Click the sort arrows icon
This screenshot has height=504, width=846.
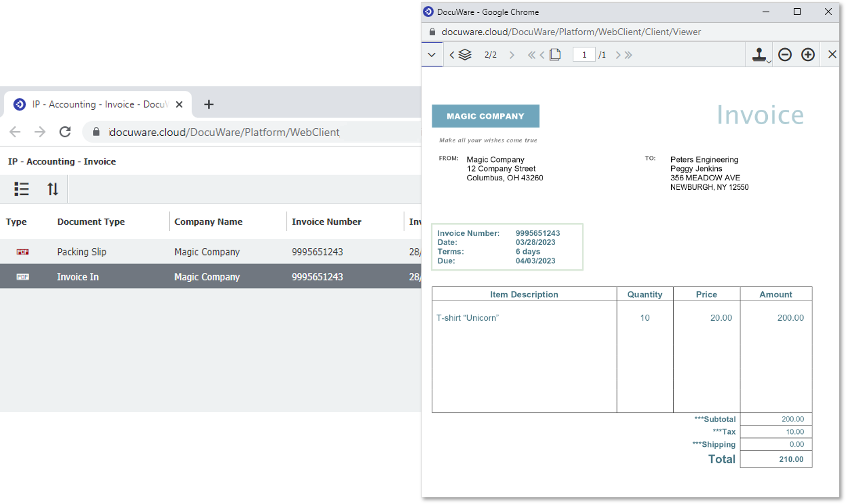(53, 189)
